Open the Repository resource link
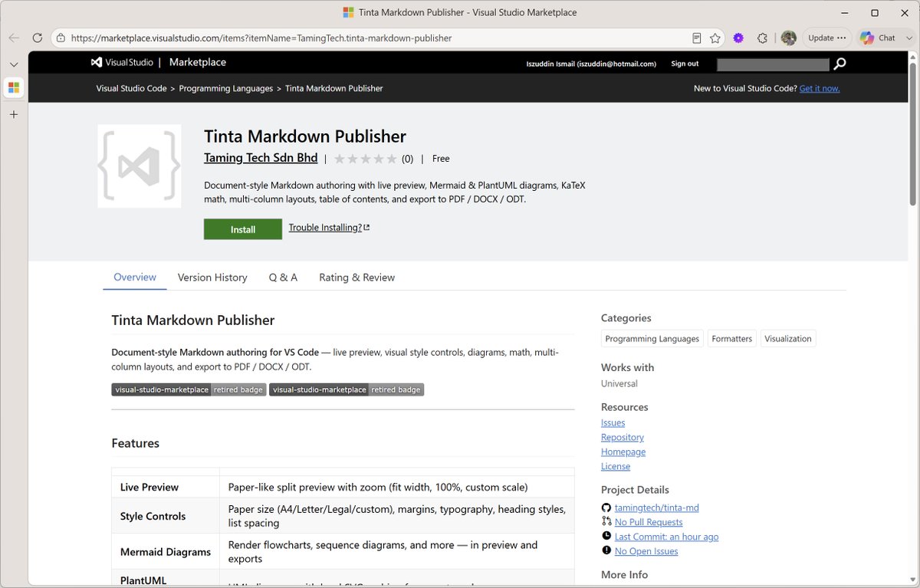Screen dimensions: 920x588 pos(623,437)
